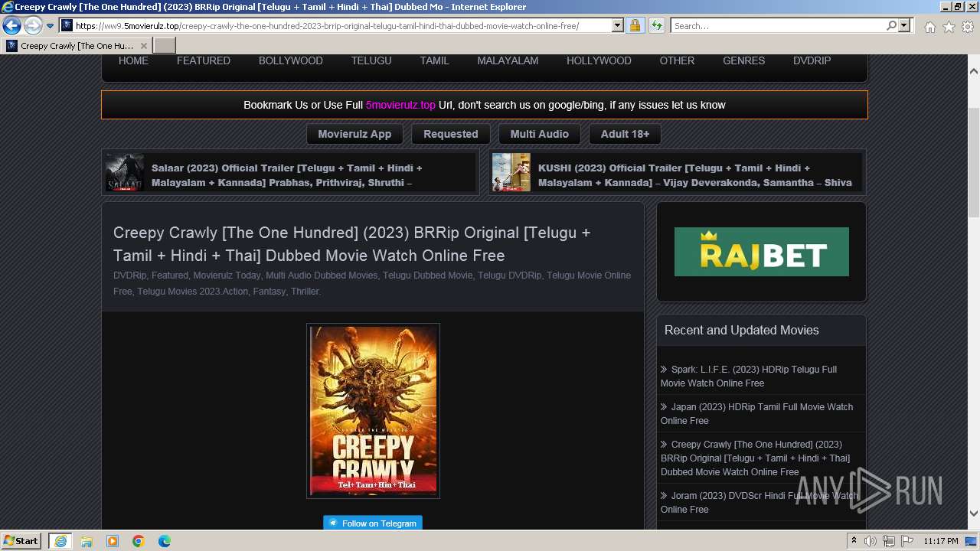
Task: Click the Movierulz App button
Action: coord(354,134)
